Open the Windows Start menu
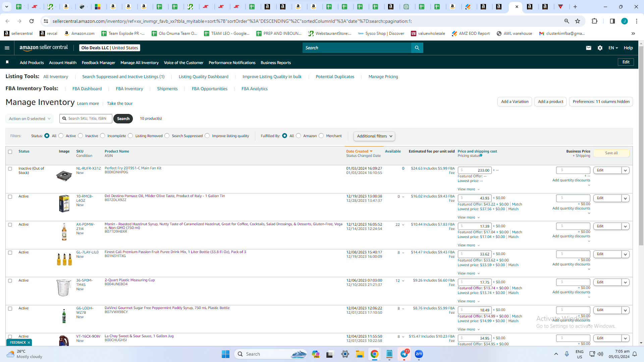This screenshot has width=644, height=362. (225, 354)
